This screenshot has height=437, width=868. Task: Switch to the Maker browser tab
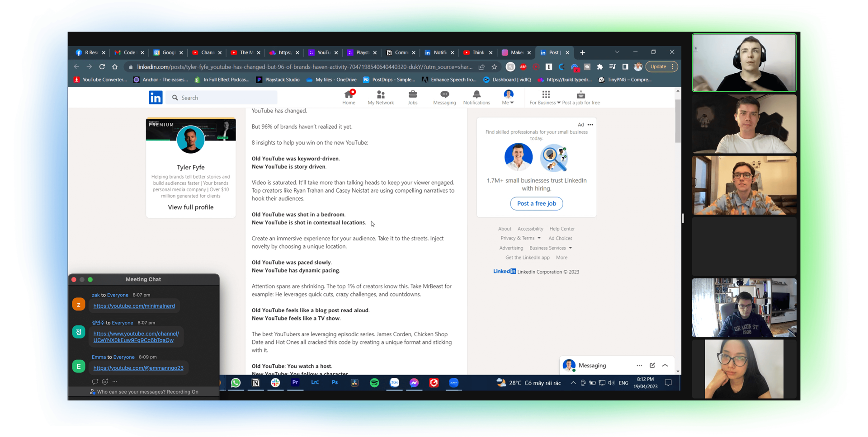(x=516, y=53)
